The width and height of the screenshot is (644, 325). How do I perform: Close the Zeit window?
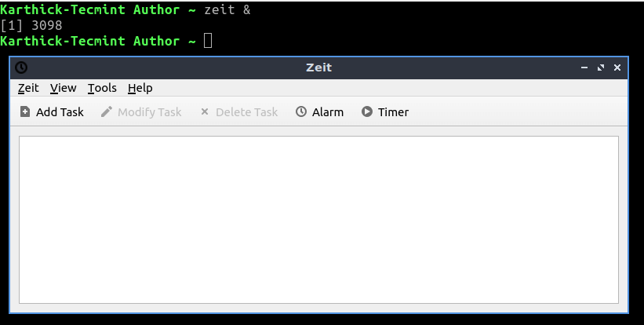617,68
